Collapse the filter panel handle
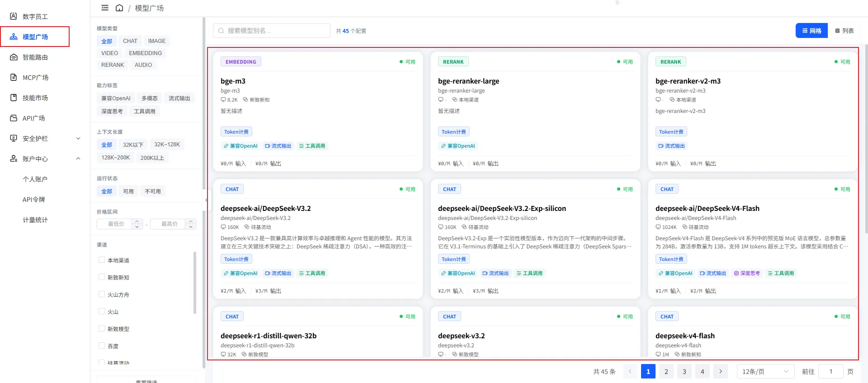868x383 pixels. pos(207,200)
